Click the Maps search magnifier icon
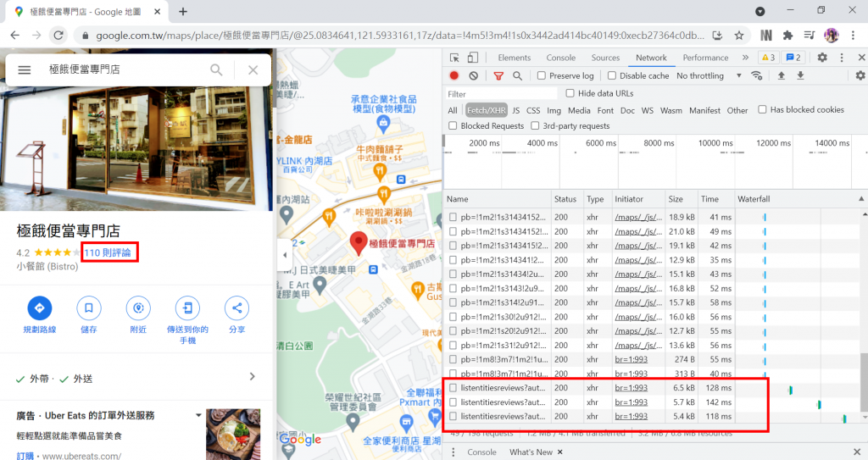 (216, 69)
